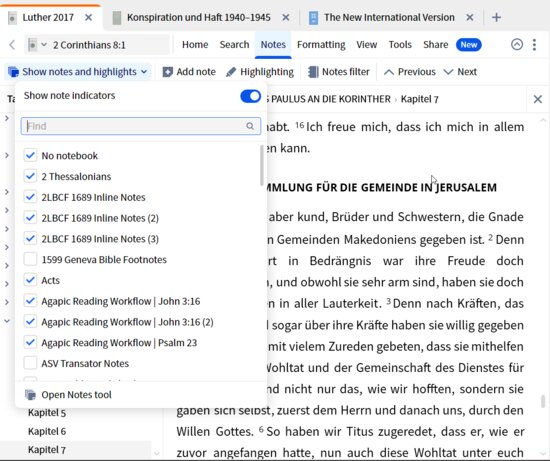Close the contents sidebar X
550x461 pixels.
(538, 99)
